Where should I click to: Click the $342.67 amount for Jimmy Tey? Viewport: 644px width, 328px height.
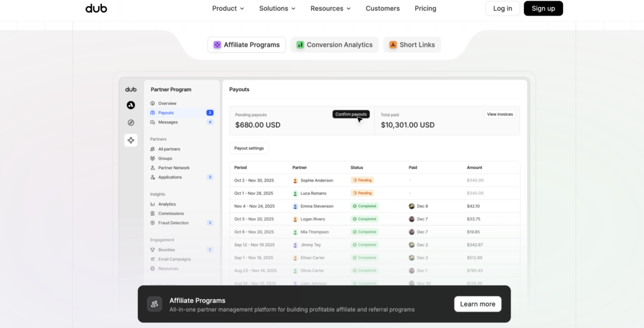click(475, 244)
